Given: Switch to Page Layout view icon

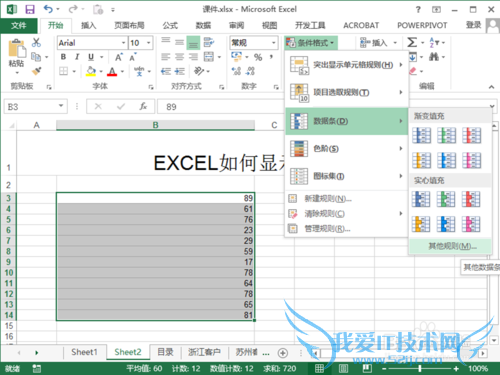Looking at the screenshot, I should click(343, 368).
